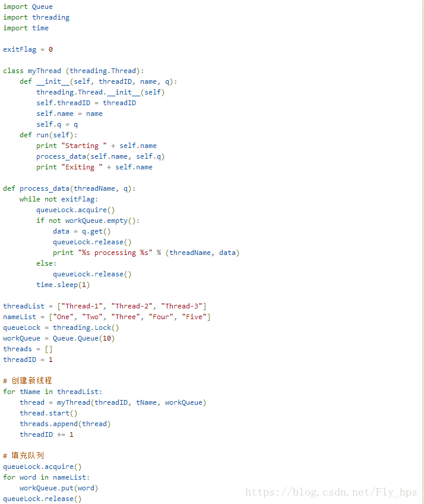Viewport: 424px width, 504px height.
Task: Click 'threadID = 1' line
Action: click(x=28, y=360)
